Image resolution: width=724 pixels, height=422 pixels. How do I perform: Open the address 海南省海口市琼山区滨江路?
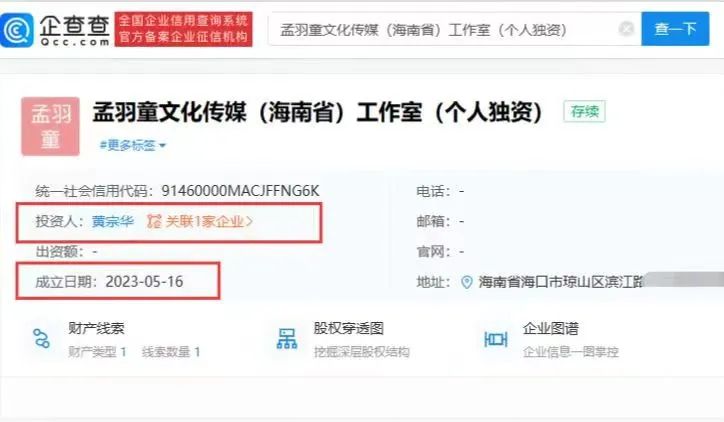point(561,282)
